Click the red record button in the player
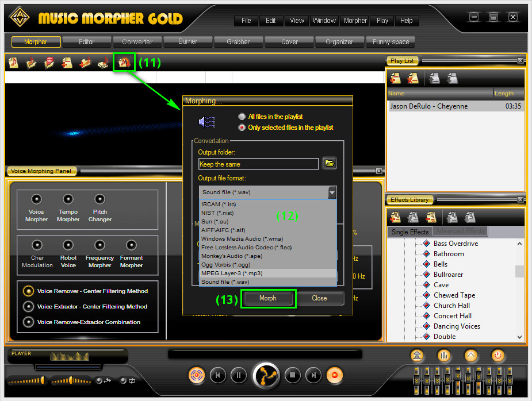Viewport: 532px width, 401px height. tap(335, 375)
